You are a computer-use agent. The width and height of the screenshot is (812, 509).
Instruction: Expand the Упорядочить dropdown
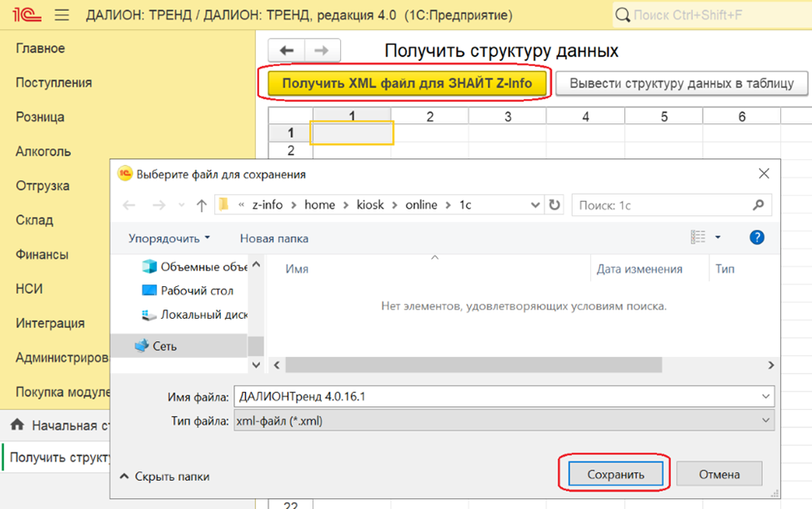(x=169, y=239)
